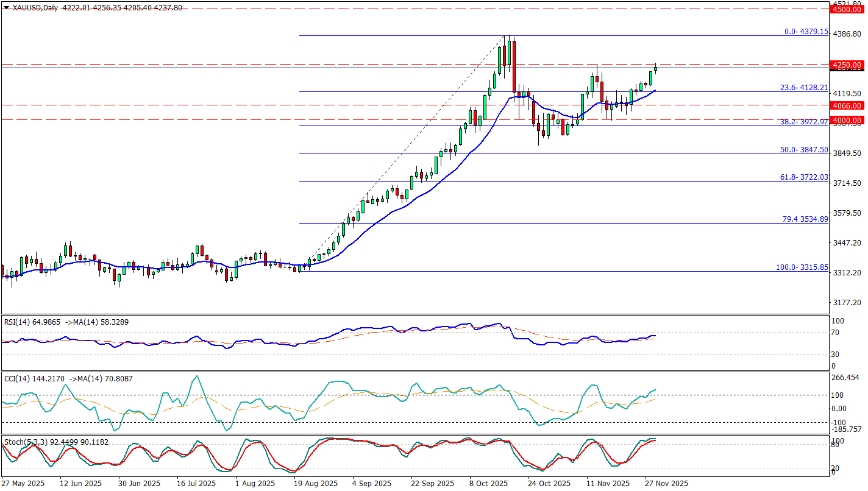Select the 61.8- 3722.03 Fibonacci level label
The image size is (868, 491).
[x=803, y=177]
